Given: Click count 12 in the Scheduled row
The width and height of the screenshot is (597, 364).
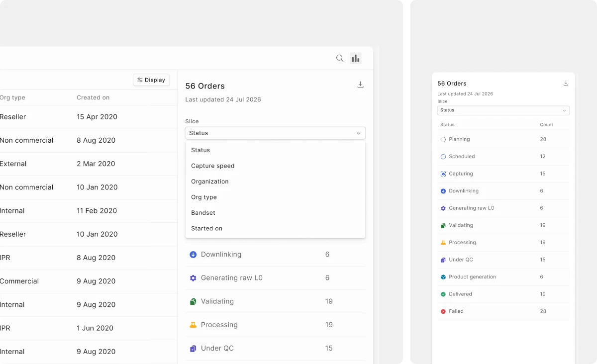Looking at the screenshot, I should tap(543, 157).
